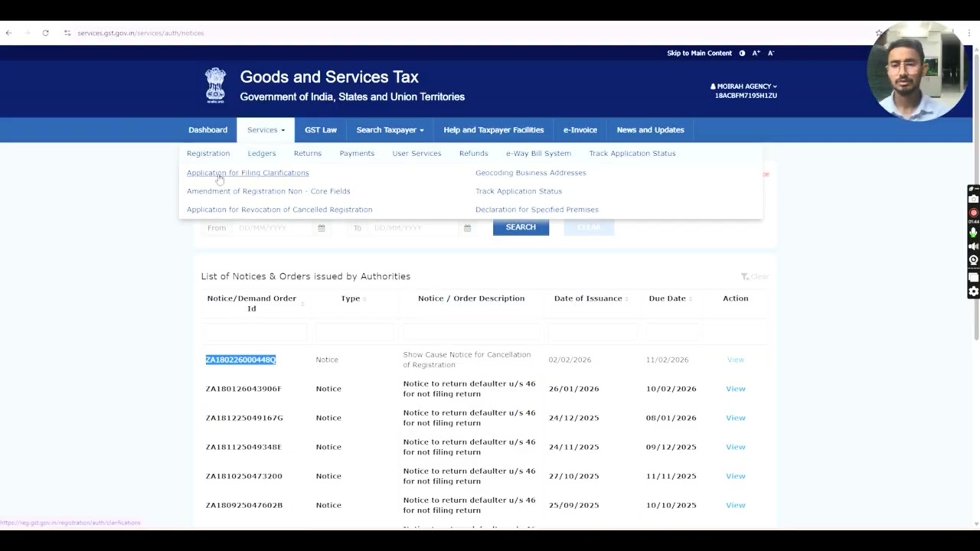The image size is (980, 551).
Task: Open Help and Taxpayer Facilities menu
Action: click(494, 130)
